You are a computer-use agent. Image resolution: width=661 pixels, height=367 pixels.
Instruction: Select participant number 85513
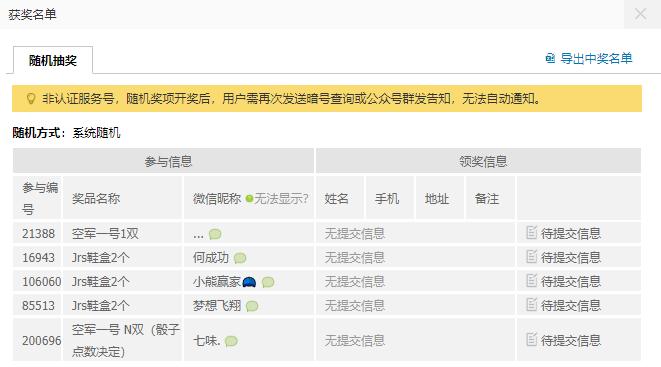pos(38,305)
